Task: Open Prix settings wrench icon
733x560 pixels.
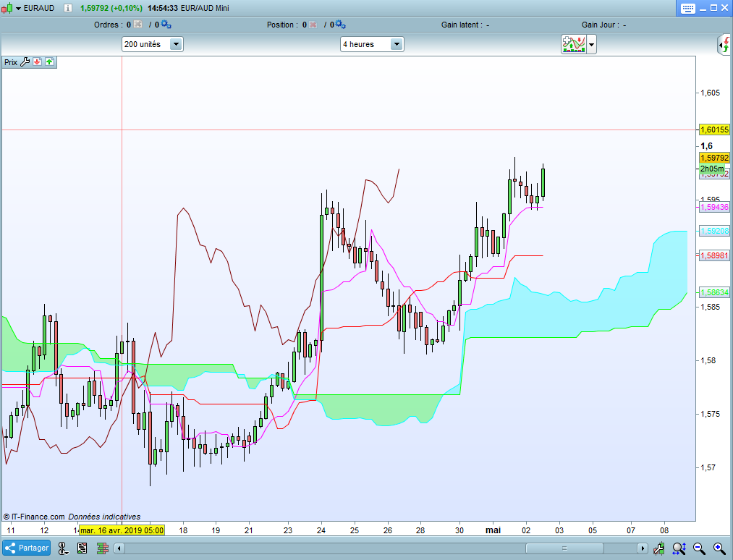Action: point(25,61)
